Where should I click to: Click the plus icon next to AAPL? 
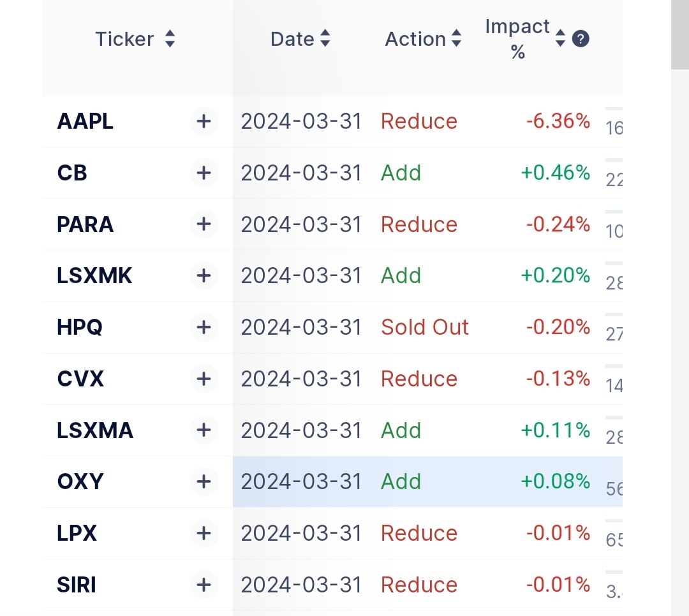(x=204, y=121)
